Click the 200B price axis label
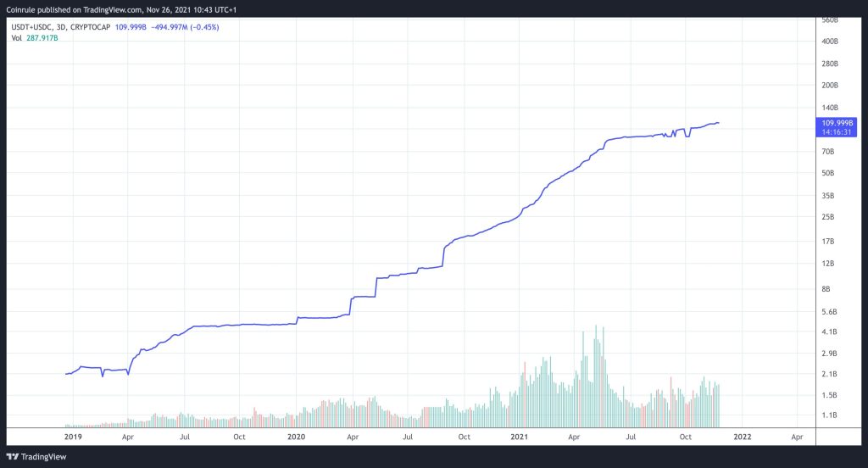The height and width of the screenshot is (468, 868). (829, 86)
